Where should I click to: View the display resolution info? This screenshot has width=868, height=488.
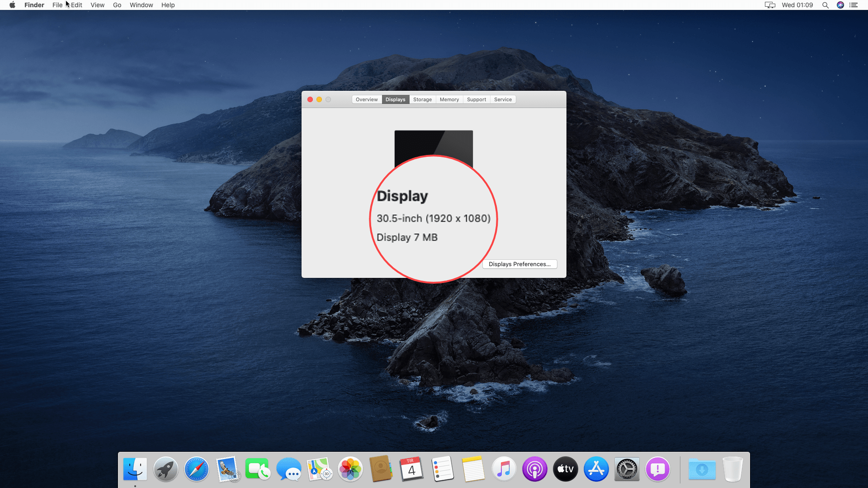pyautogui.click(x=434, y=218)
